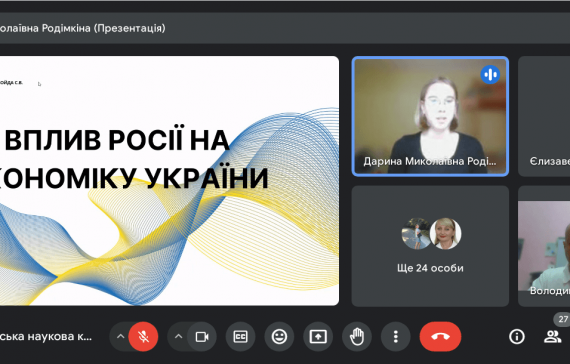This screenshot has height=364, width=570.
Task: Raise hand with the hand icon
Action: pyautogui.click(x=357, y=337)
